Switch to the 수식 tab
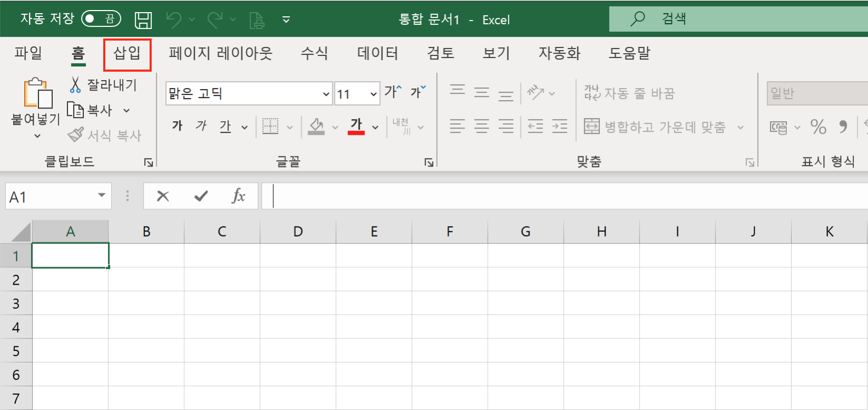Viewport: 868px width, 410px height. pyautogui.click(x=314, y=53)
